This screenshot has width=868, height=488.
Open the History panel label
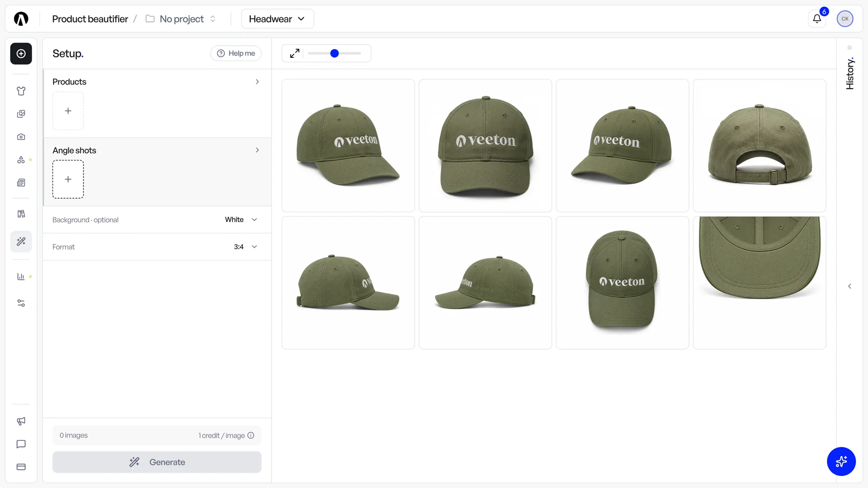[850, 73]
